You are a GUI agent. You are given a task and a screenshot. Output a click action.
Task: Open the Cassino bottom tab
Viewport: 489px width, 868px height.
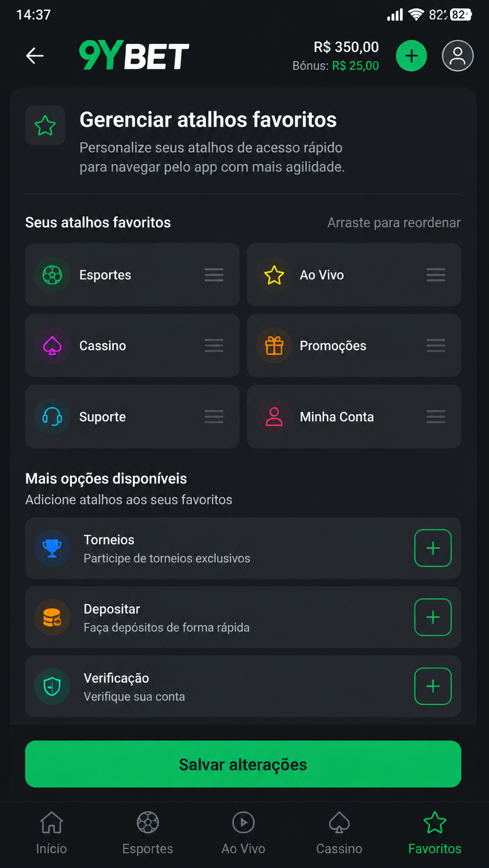coord(339,833)
